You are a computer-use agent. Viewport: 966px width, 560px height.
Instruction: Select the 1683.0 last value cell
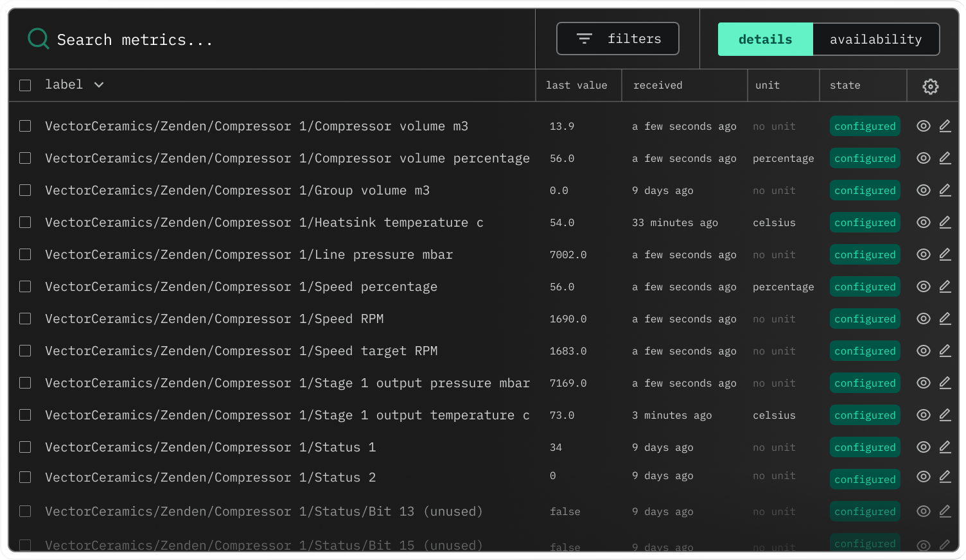(x=568, y=351)
